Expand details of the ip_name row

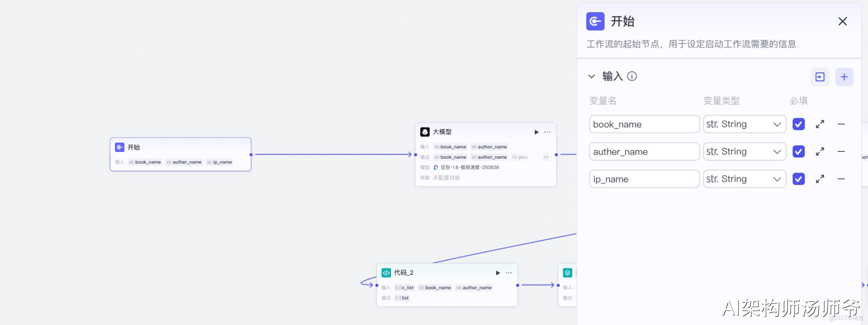click(x=820, y=179)
